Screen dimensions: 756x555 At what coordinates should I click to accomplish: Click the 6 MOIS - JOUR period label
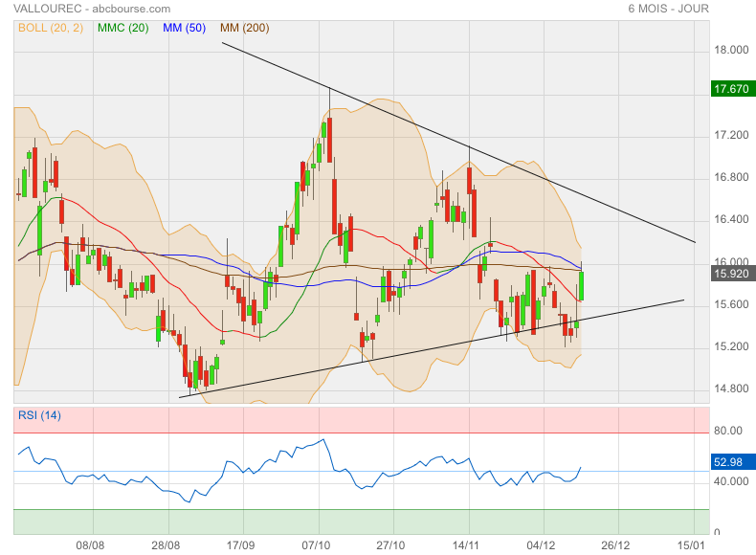668,9
